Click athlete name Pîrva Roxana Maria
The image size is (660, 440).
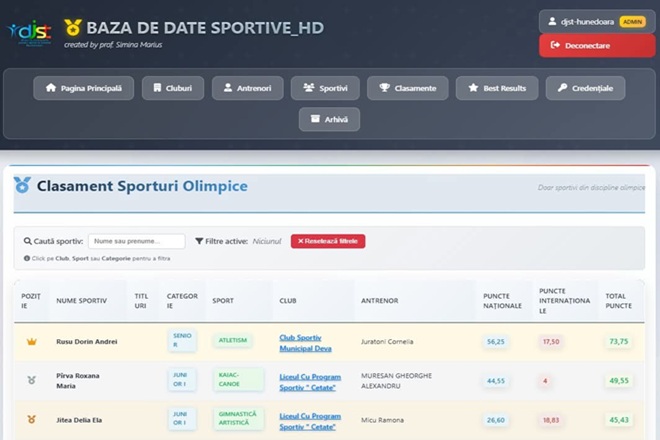click(78, 381)
